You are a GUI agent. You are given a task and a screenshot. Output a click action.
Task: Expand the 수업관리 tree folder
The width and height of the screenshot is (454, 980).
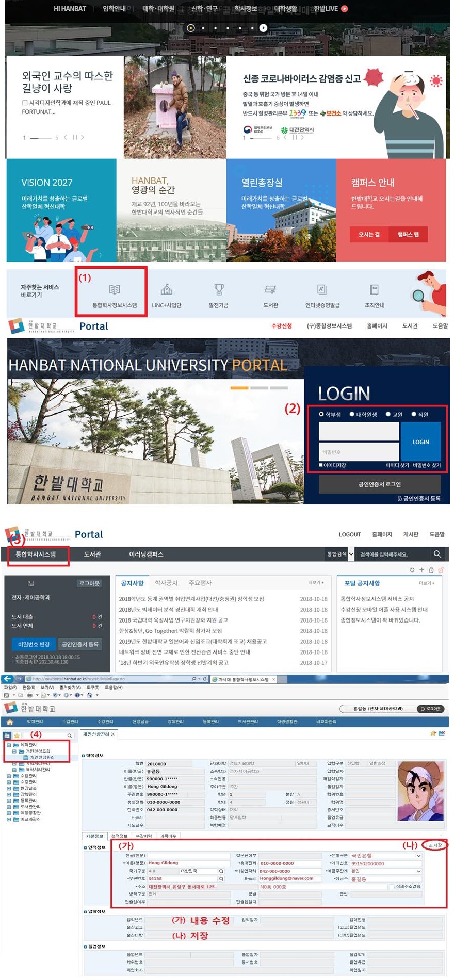9,776
